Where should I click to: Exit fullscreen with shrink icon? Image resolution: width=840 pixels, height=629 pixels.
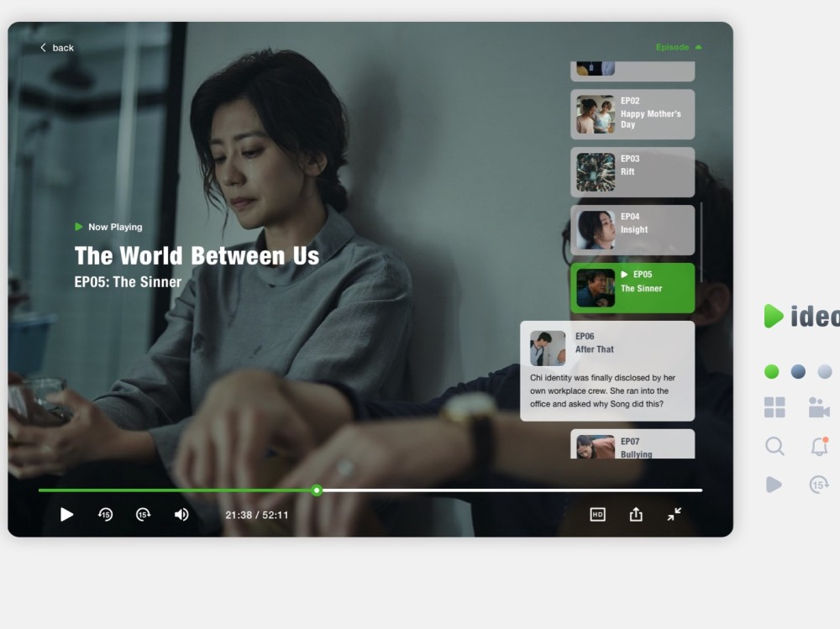pos(675,514)
